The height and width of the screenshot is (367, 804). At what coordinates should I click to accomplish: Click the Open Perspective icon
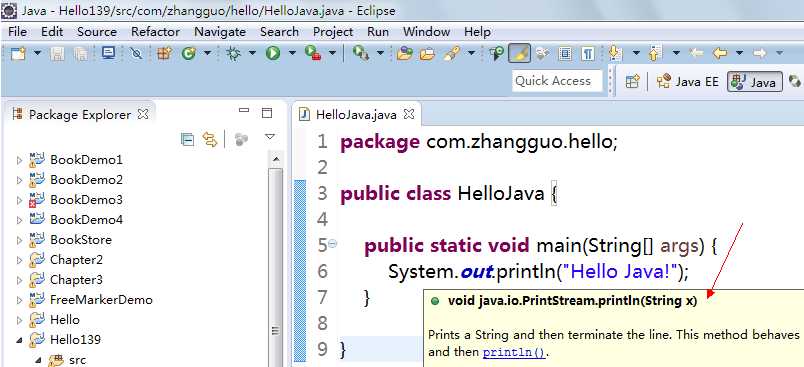(633, 81)
